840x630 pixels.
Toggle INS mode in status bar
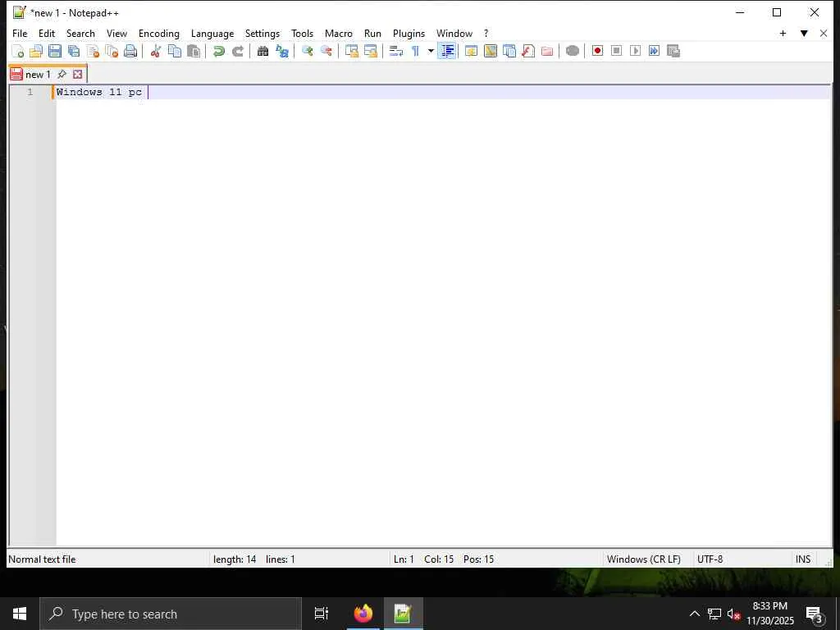[x=802, y=559]
